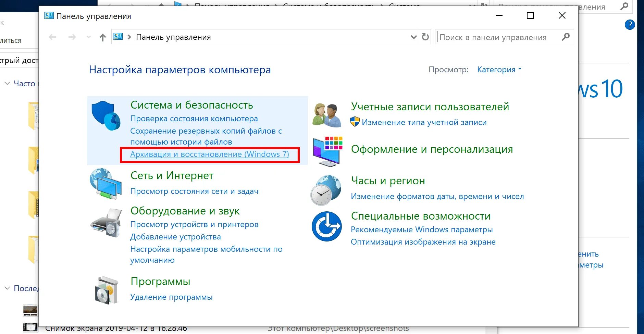Click Изменение типа учетной записи link
The height and width of the screenshot is (334, 644).
(x=424, y=122)
